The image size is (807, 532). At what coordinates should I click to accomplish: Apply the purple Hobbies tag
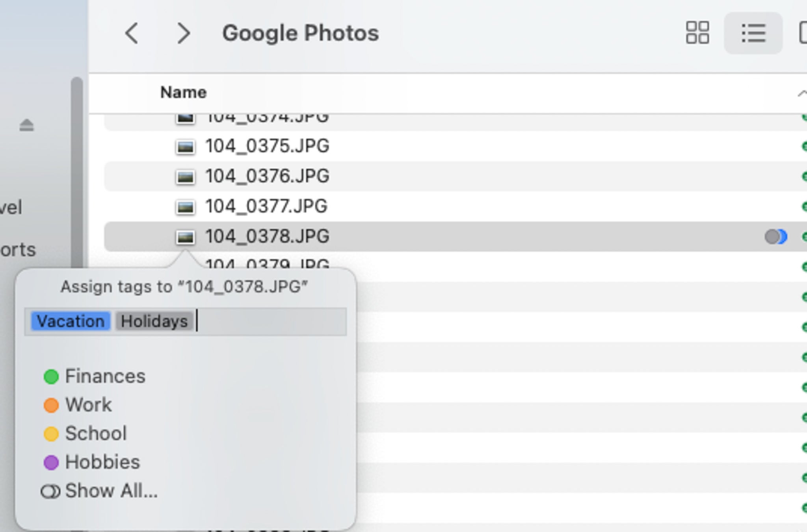[92, 462]
